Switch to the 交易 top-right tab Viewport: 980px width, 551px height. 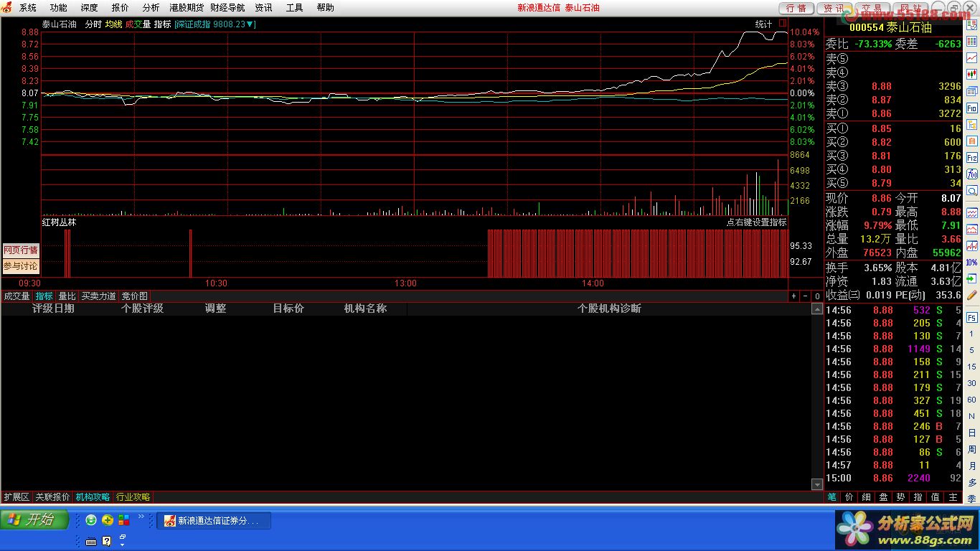tap(872, 8)
